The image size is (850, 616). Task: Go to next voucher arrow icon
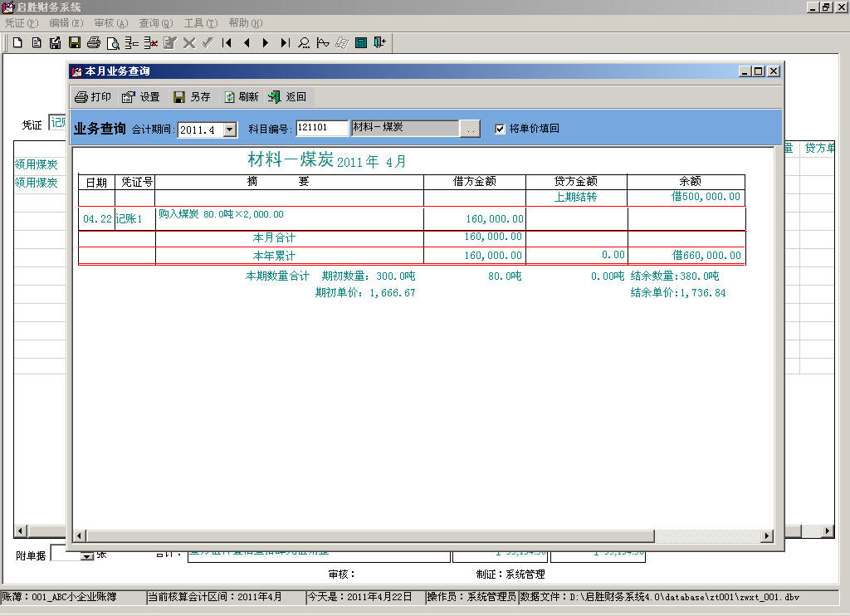point(265,43)
